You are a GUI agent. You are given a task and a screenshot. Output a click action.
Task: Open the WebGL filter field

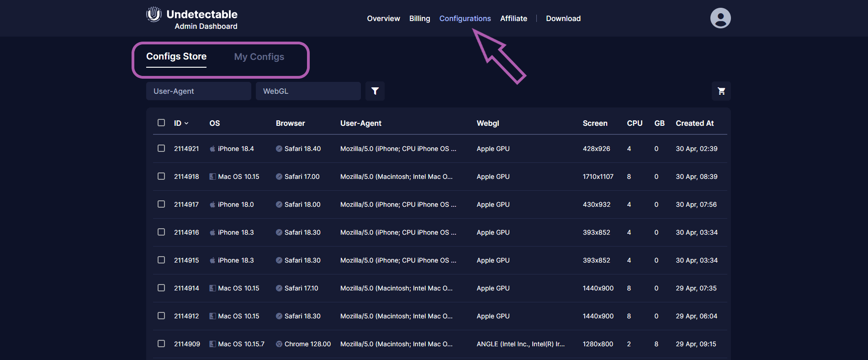308,91
